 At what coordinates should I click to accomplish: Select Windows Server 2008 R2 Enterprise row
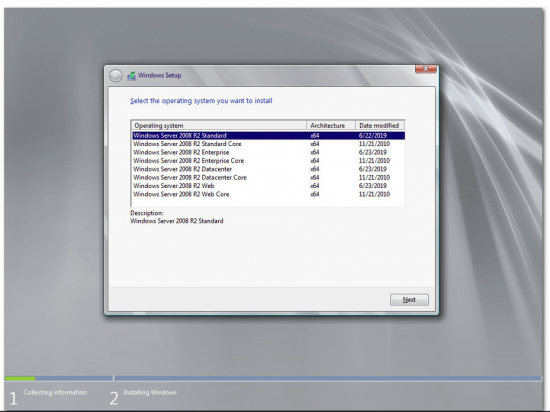[269, 152]
